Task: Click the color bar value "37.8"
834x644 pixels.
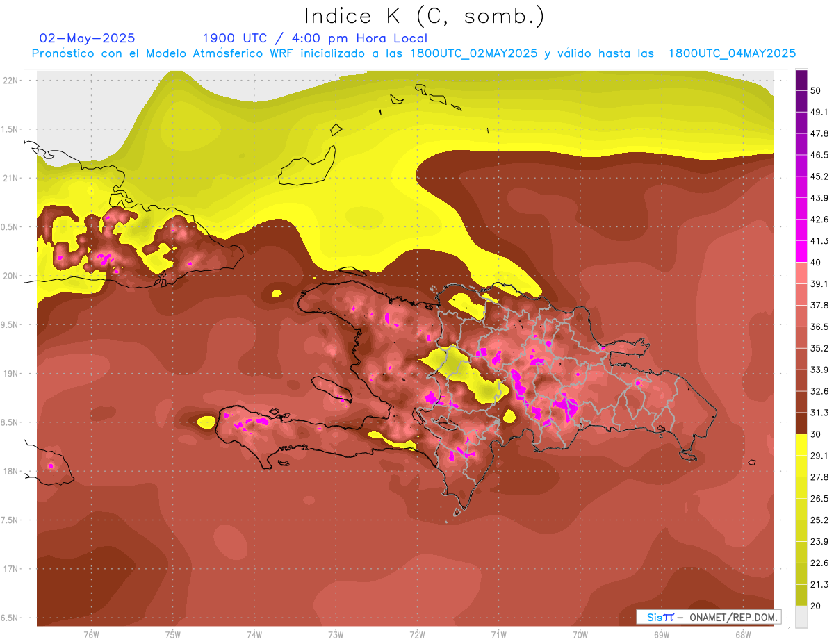Action: coord(819,305)
